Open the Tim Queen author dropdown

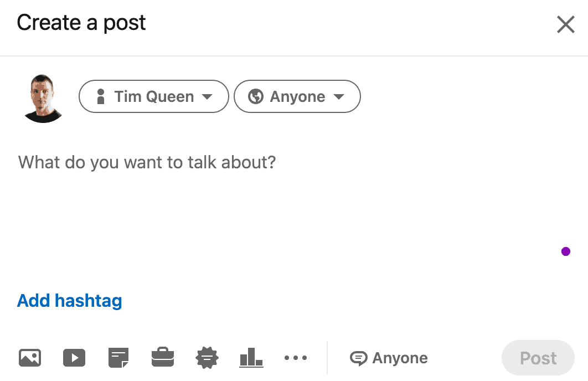coord(154,97)
